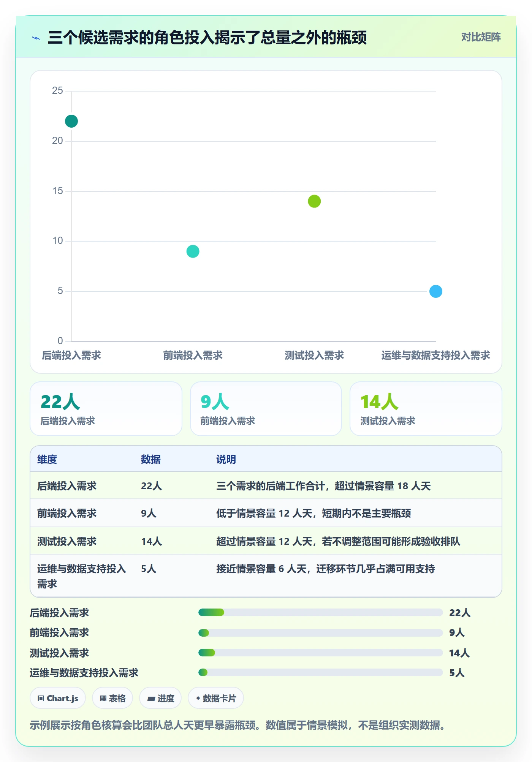
Task: Click the 前端投入需求 9人 progress bar
Action: coord(320,632)
